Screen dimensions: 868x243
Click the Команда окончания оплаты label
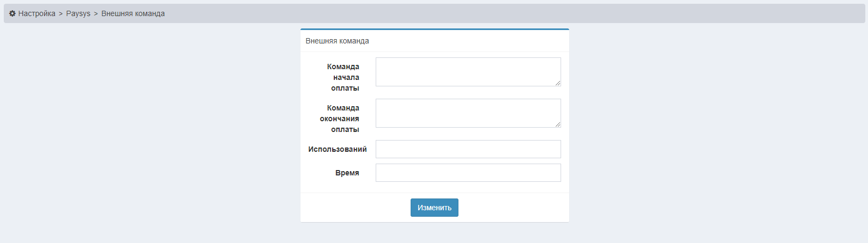pos(340,119)
